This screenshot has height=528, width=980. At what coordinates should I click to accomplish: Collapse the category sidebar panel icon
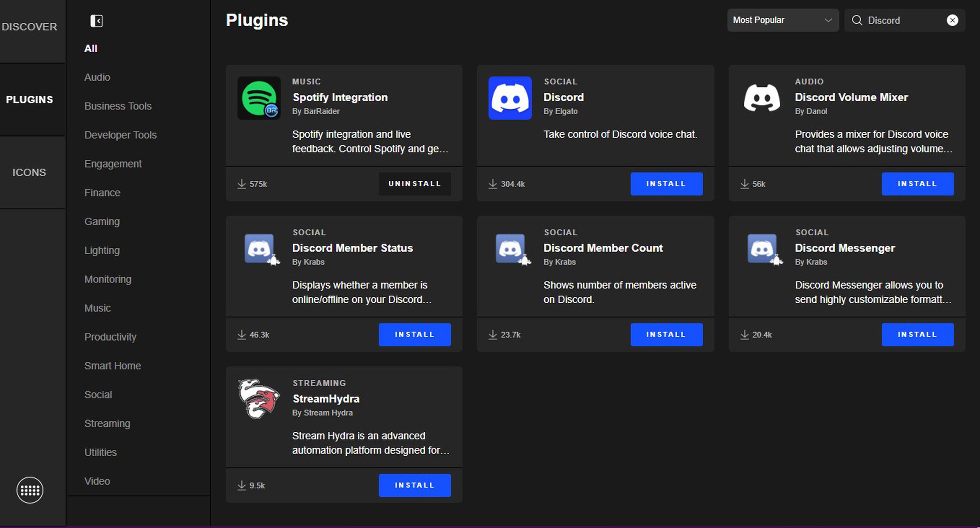click(x=96, y=21)
